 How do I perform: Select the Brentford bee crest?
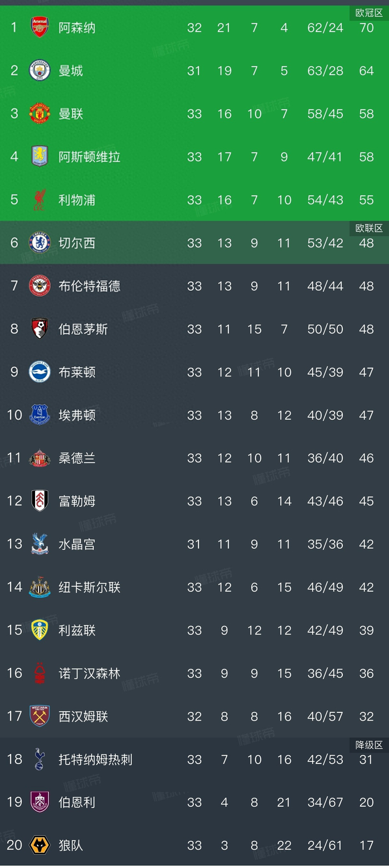(39, 286)
